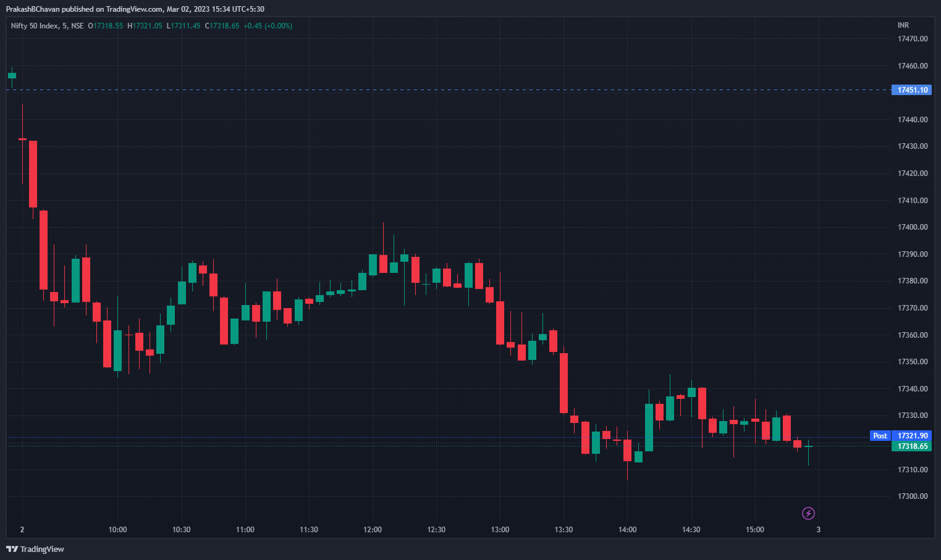941x560 pixels.
Task: Click the INR currency label
Action: 903,25
